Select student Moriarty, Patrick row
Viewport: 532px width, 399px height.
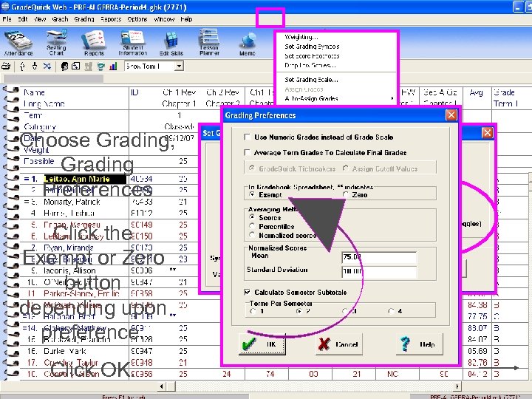(x=72, y=202)
